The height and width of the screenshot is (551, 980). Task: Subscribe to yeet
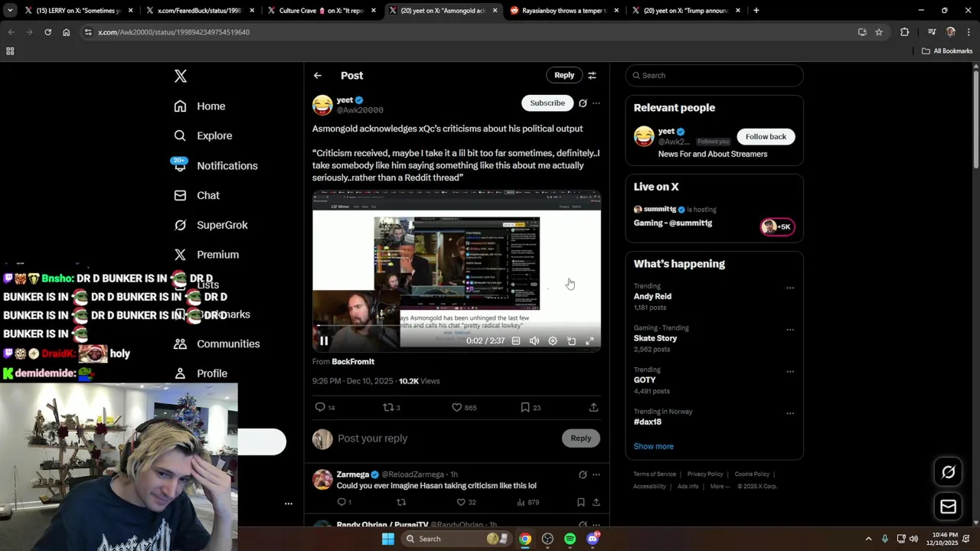547,103
